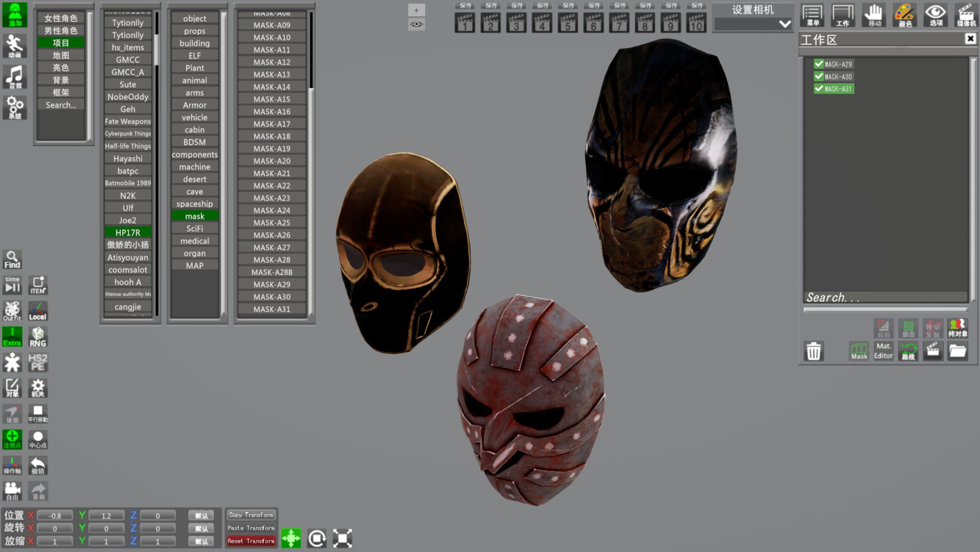Screen dimensions: 980x552
Task: Click the trash can delete icon
Action: pos(814,351)
